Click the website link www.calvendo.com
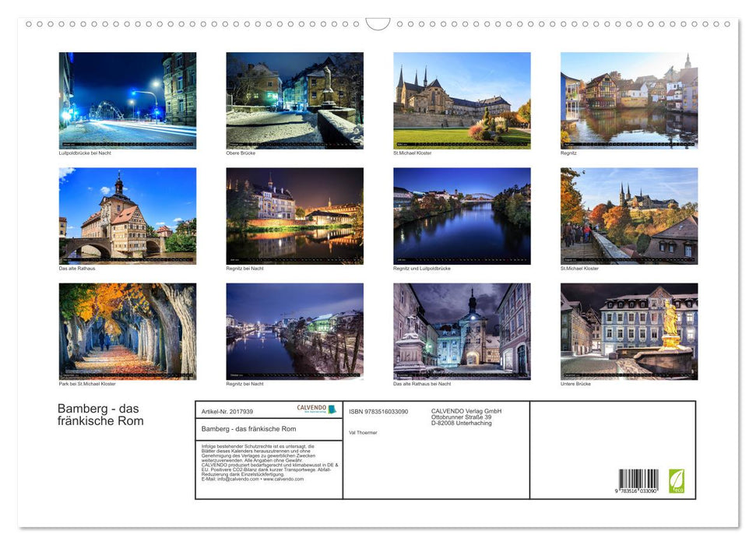756x545 pixels. 284,480
